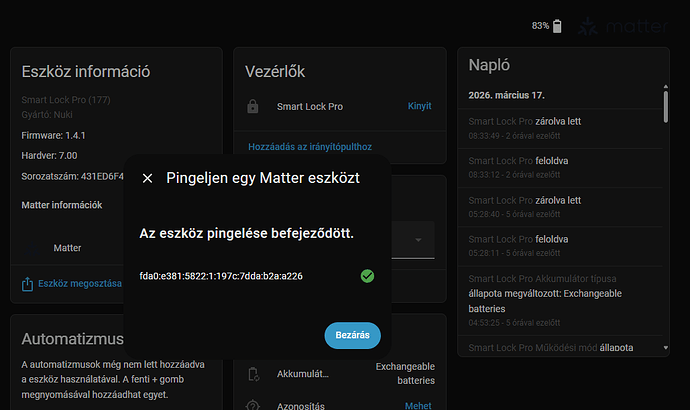Click the lock icon beside Smart Lock Pro
This screenshot has width=690, height=410.
253,106
